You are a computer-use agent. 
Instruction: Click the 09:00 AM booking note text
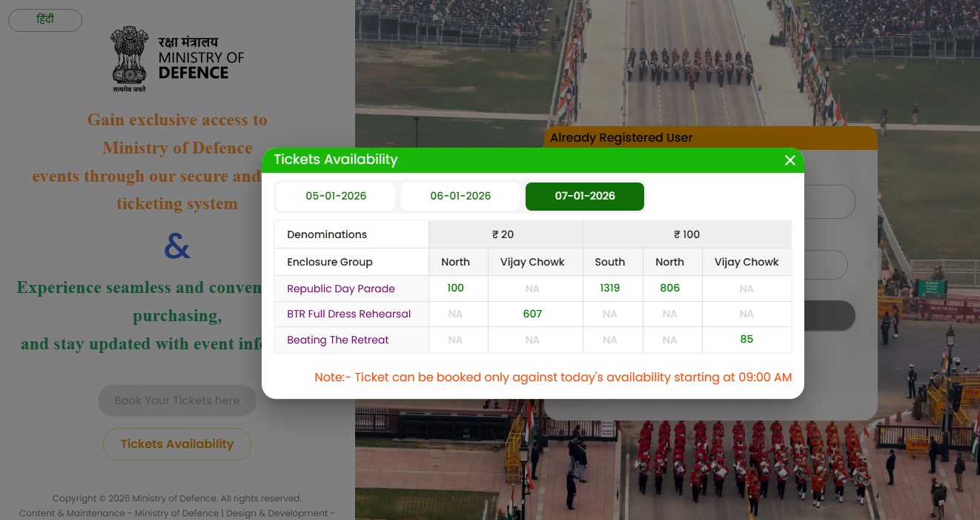point(553,377)
